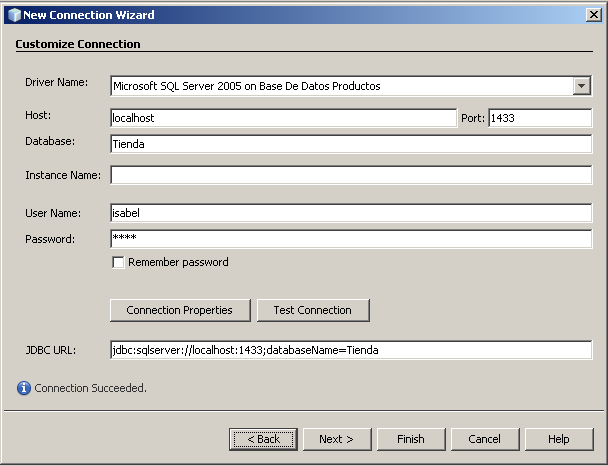The width and height of the screenshot is (608, 466).
Task: Click the Connection Succeeded info icon
Action: [24, 388]
